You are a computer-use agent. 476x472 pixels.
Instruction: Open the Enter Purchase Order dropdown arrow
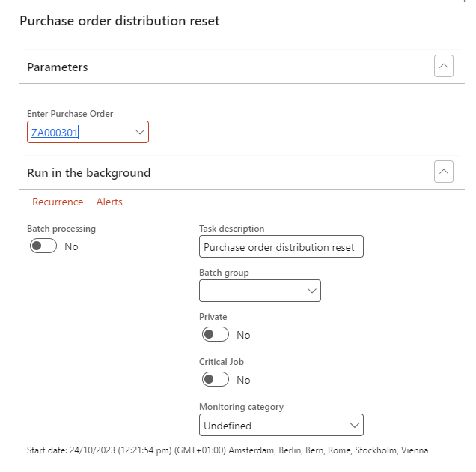coord(139,132)
